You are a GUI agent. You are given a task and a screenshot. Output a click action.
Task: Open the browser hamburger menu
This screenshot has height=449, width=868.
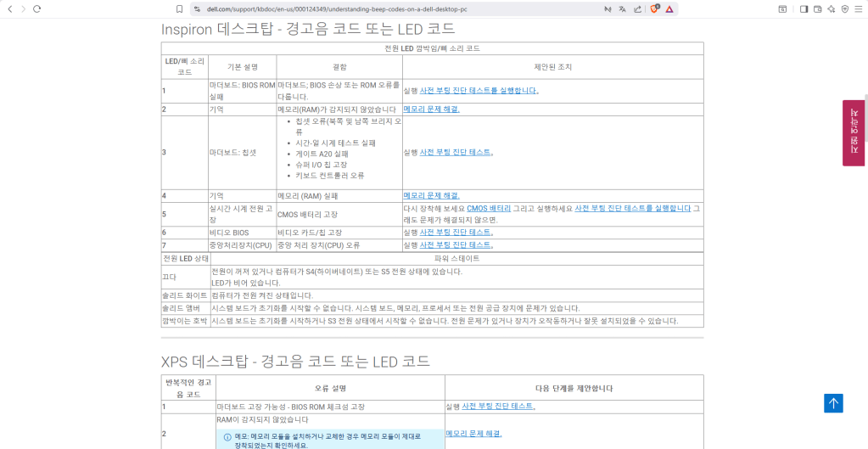pyautogui.click(x=859, y=8)
